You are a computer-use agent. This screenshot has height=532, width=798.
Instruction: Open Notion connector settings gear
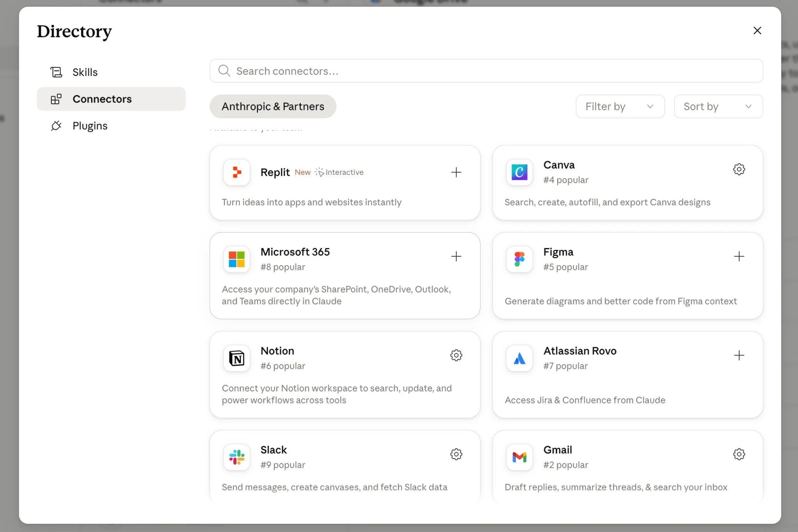pyautogui.click(x=456, y=355)
